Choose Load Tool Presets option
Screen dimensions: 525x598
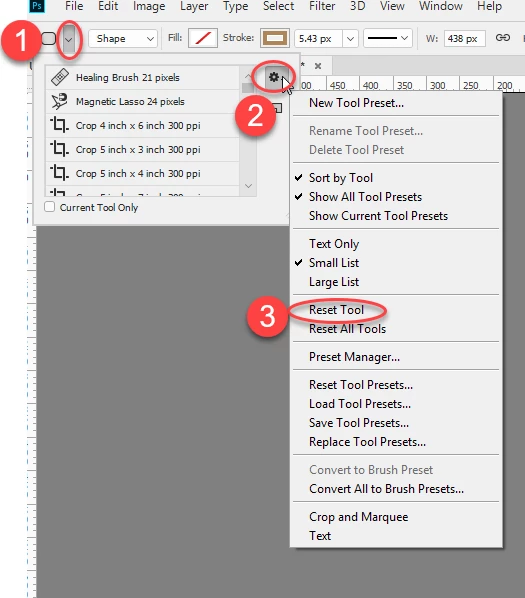click(x=396, y=404)
